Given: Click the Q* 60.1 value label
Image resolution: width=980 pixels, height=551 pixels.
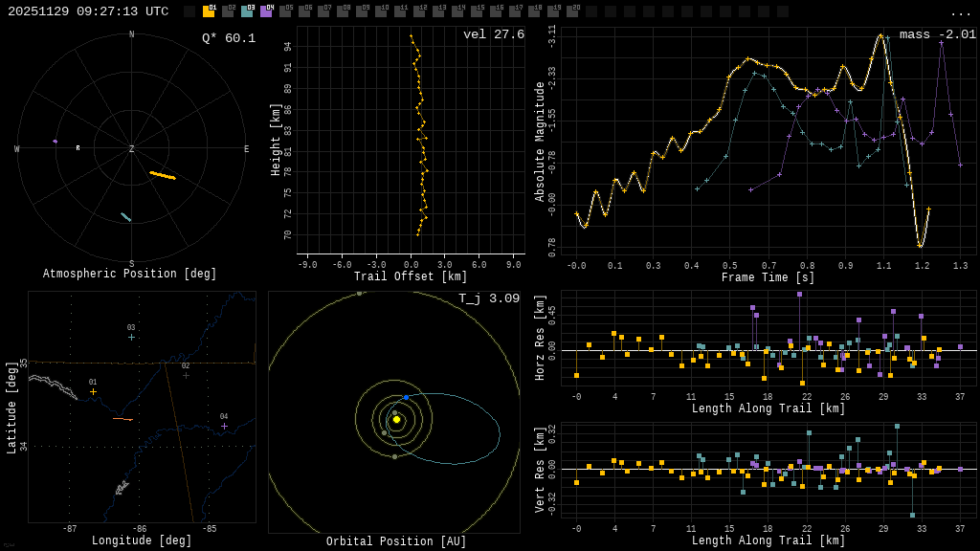Looking at the screenshot, I should coord(229,38).
